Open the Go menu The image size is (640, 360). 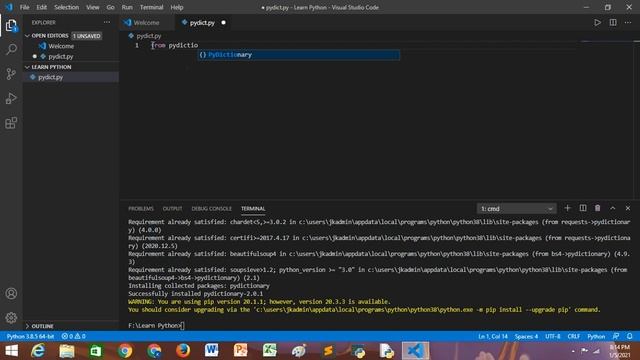(x=110, y=7)
